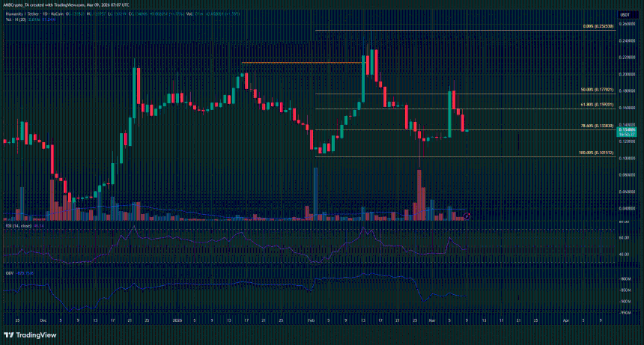Select the Humanity / Tether symbol legend
The width and height of the screenshot is (644, 345).
point(36,14)
